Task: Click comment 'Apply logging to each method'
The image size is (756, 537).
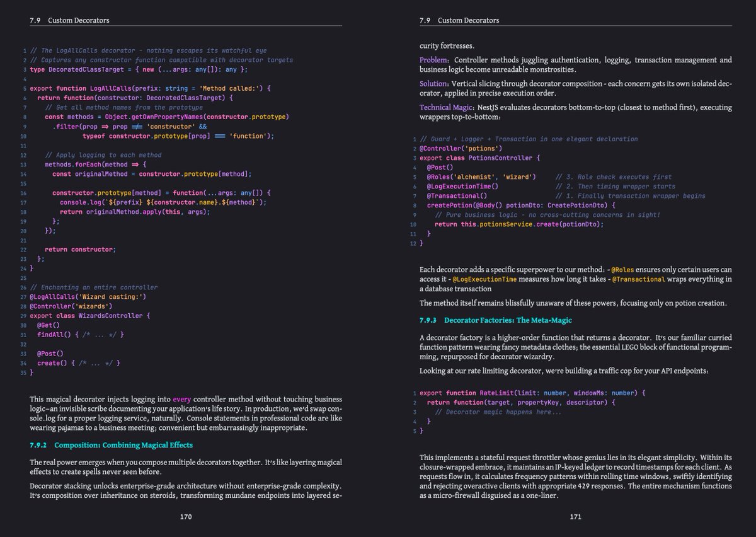Action: [103, 154]
